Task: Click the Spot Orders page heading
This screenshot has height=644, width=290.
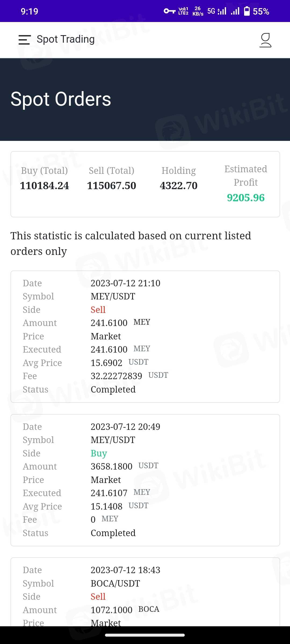Action: [x=61, y=99]
